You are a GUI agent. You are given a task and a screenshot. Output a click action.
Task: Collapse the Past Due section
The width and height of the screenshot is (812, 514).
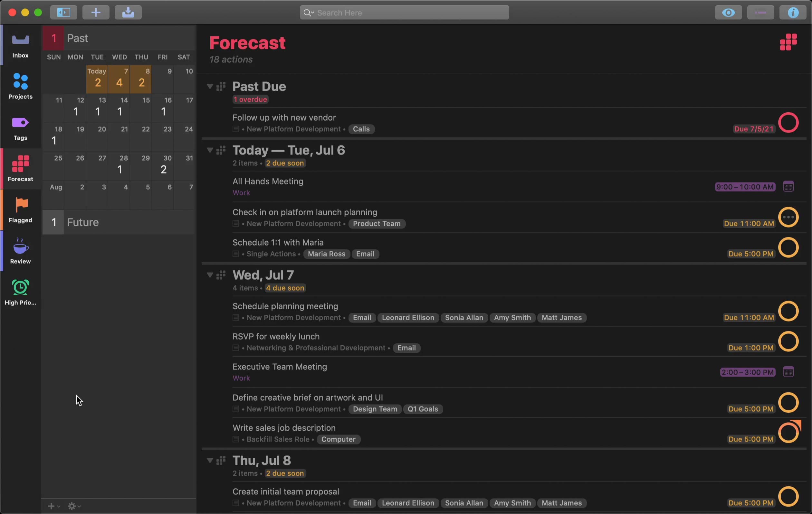click(x=210, y=87)
